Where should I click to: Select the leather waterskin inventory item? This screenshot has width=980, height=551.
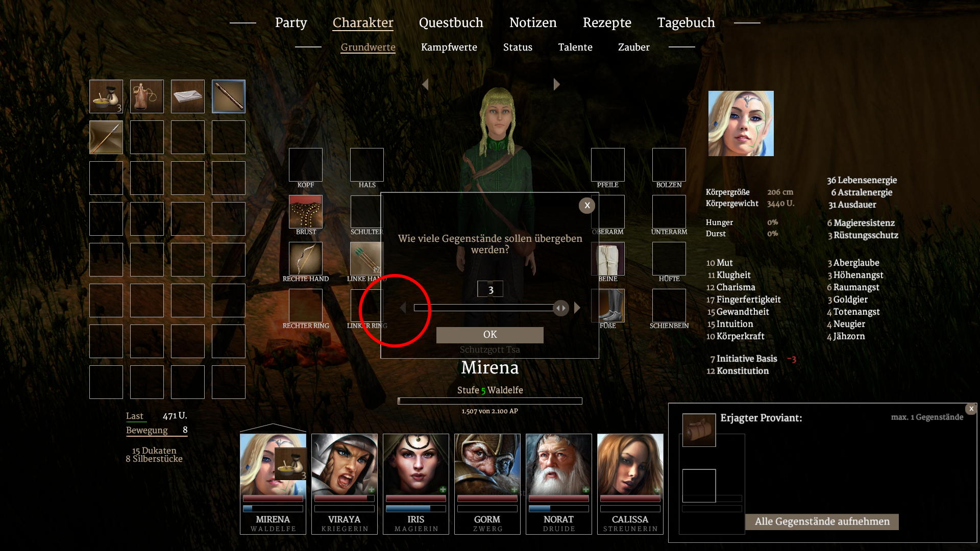(x=147, y=96)
